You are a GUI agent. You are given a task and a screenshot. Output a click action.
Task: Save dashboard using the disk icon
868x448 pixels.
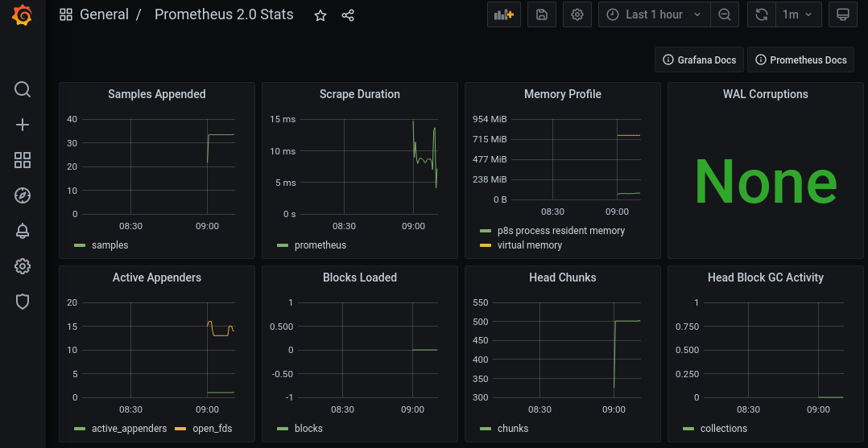pyautogui.click(x=542, y=14)
